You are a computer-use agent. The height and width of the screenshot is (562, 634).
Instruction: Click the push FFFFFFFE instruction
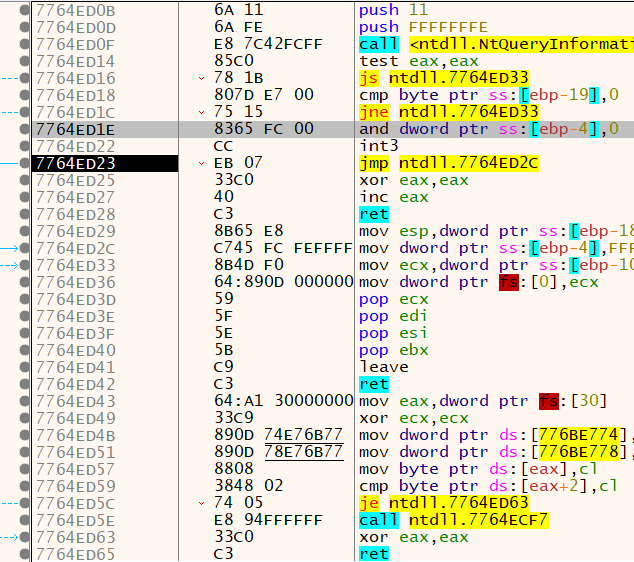(423, 27)
